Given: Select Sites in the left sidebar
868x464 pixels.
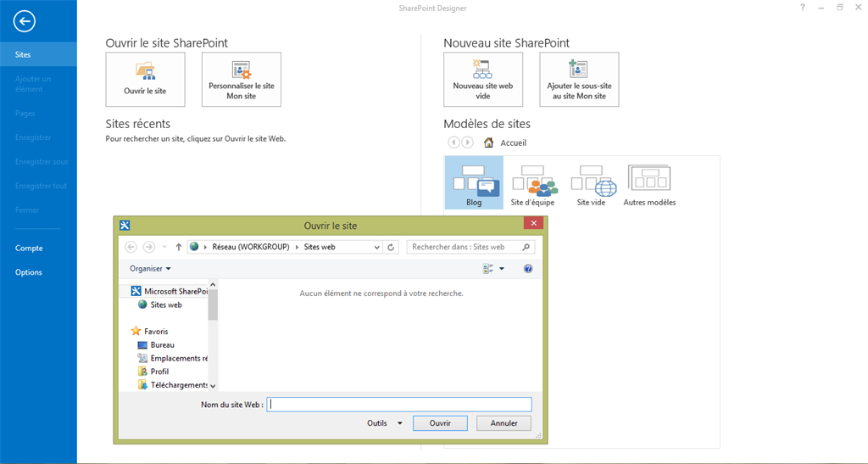Looking at the screenshot, I should [x=38, y=54].
